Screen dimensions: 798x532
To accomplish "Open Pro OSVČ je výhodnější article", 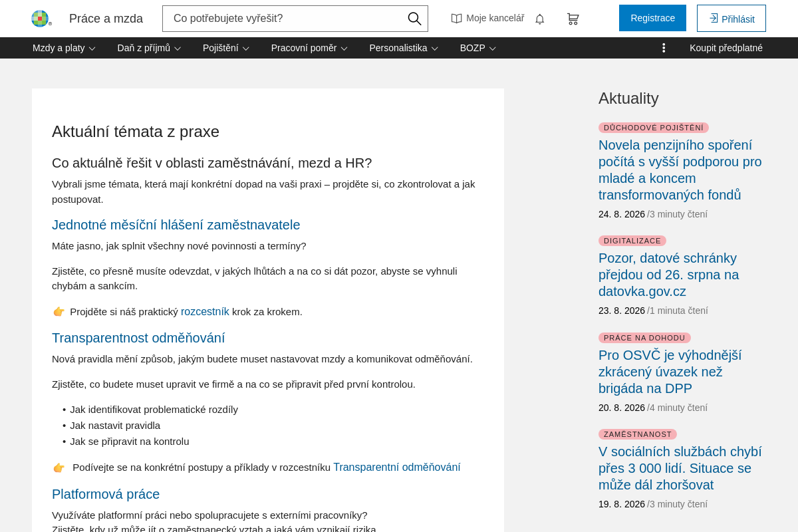I will coord(670,372).
